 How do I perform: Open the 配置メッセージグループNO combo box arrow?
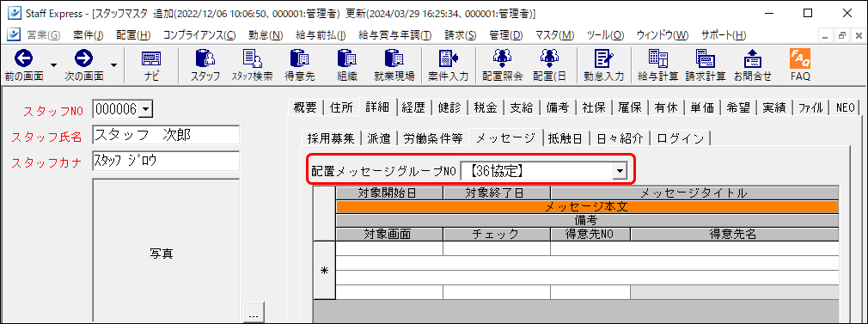(620, 172)
